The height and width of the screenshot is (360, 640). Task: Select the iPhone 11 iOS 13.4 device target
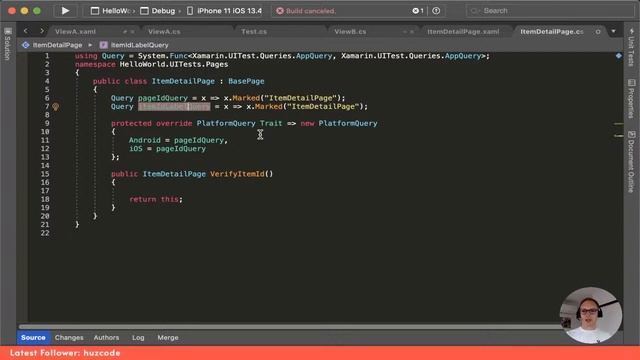pyautogui.click(x=224, y=11)
